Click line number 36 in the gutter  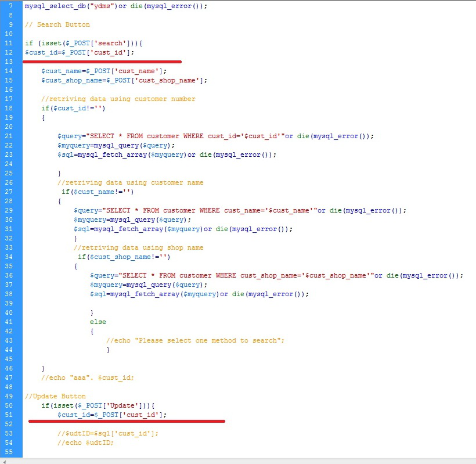(9, 275)
